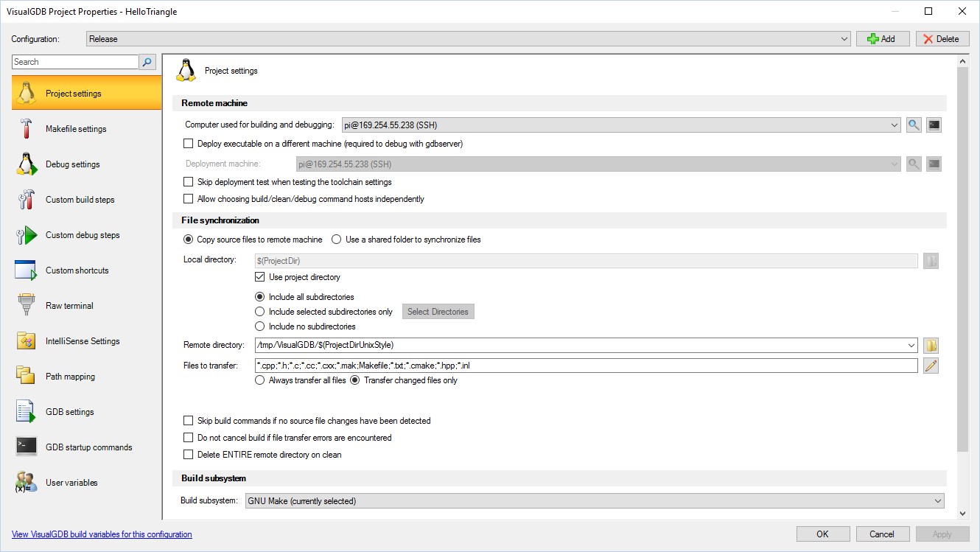
Task: Test connection with the build computer magnifier
Action: [914, 125]
